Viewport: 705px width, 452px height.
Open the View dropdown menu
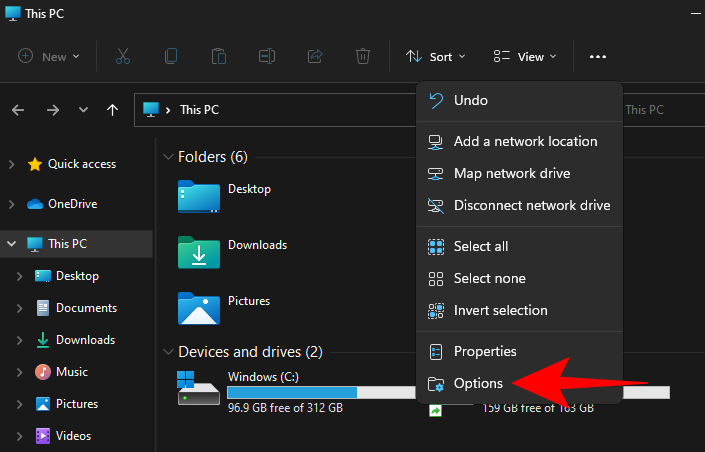pyautogui.click(x=525, y=57)
